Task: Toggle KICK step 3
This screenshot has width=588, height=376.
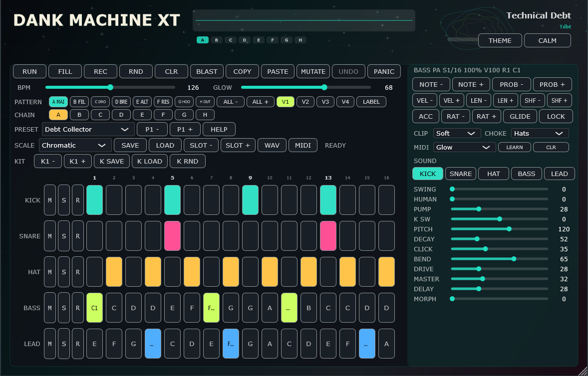Action: pyautogui.click(x=133, y=200)
